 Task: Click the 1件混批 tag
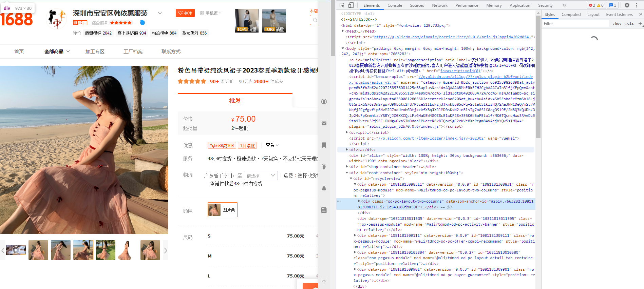pyautogui.click(x=247, y=145)
